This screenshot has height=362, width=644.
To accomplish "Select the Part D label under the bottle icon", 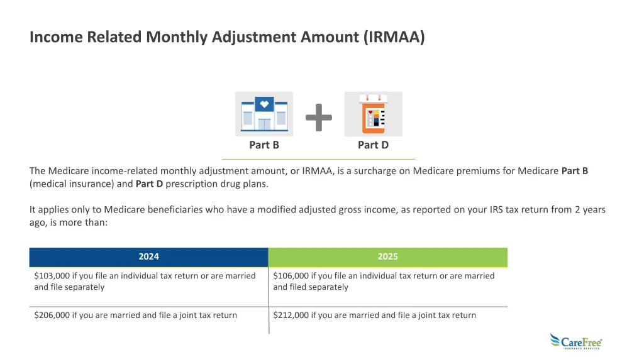I will pyautogui.click(x=373, y=145).
